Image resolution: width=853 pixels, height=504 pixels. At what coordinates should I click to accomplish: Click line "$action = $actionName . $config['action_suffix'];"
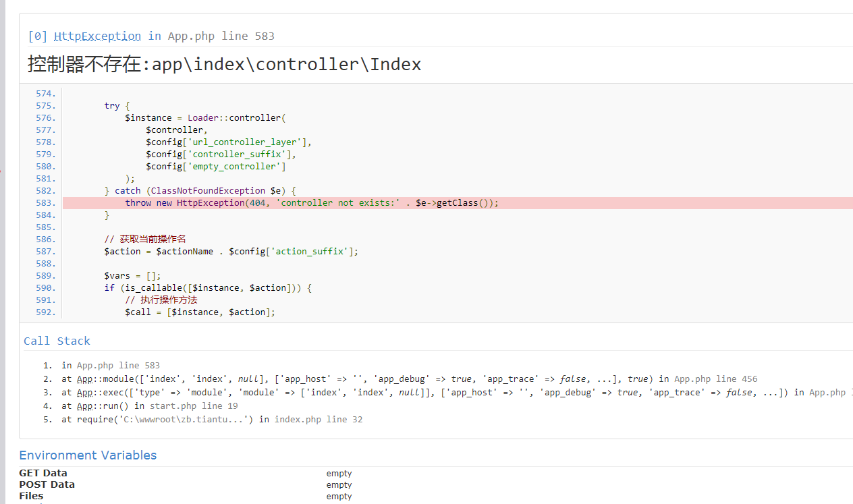click(x=231, y=252)
